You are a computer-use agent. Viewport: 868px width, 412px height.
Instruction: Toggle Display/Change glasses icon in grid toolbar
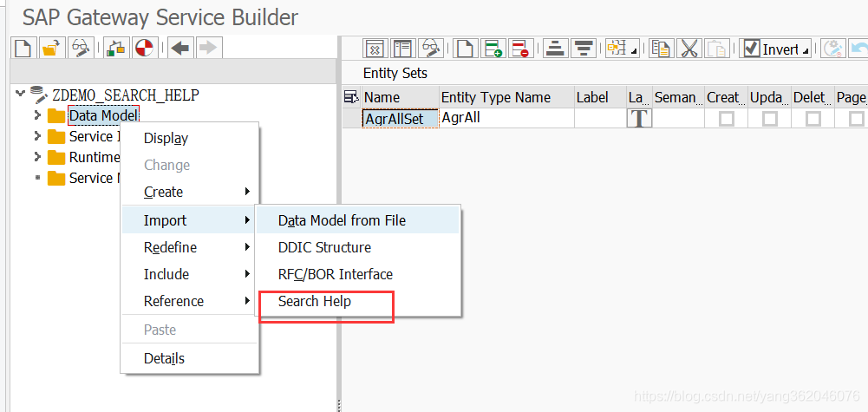(432, 49)
